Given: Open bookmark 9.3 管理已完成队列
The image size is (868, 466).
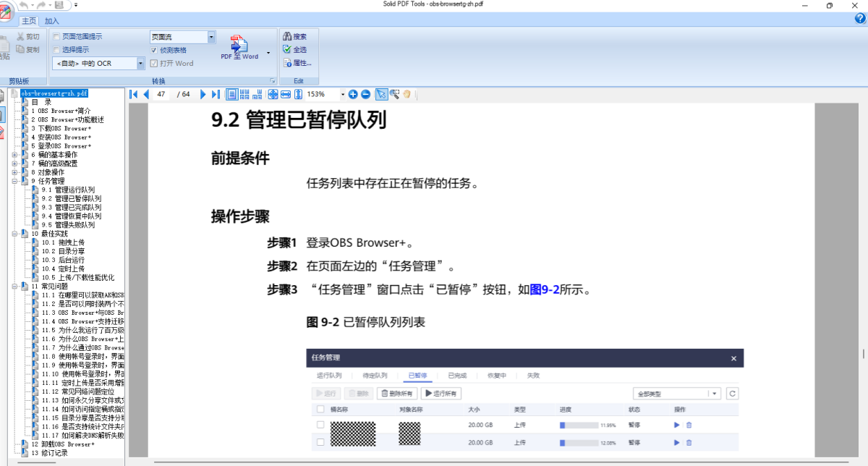Looking at the screenshot, I should tap(71, 207).
